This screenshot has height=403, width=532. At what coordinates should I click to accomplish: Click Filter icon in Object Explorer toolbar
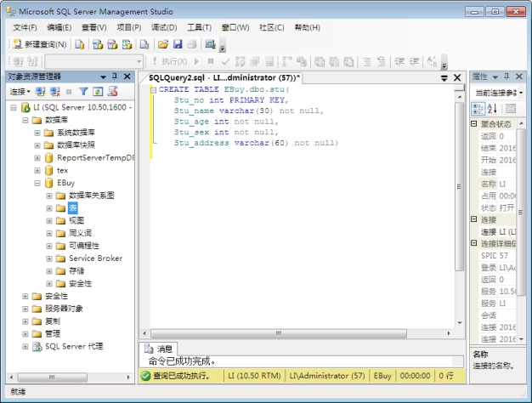pyautogui.click(x=83, y=91)
